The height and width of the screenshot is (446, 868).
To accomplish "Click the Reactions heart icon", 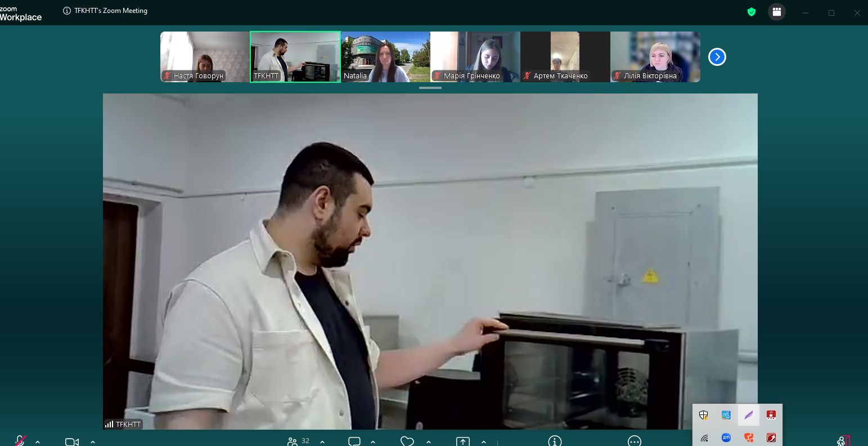I will pos(407,441).
